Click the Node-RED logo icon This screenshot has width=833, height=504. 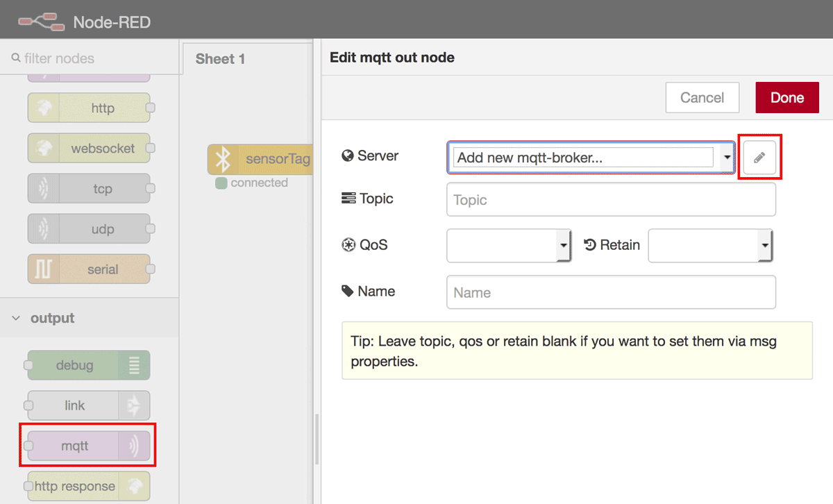(41, 22)
